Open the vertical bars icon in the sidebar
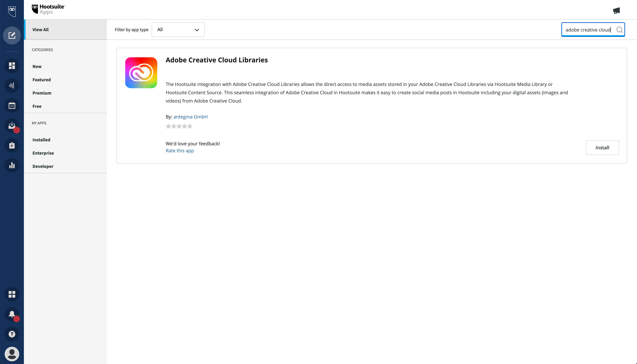This screenshot has width=637, height=364. coord(12,85)
